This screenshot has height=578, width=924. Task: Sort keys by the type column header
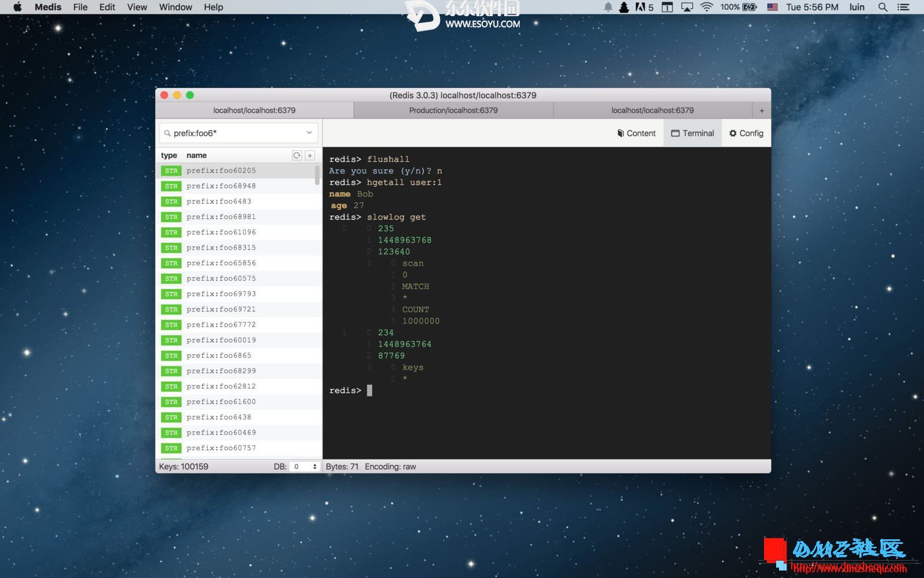pyautogui.click(x=169, y=155)
